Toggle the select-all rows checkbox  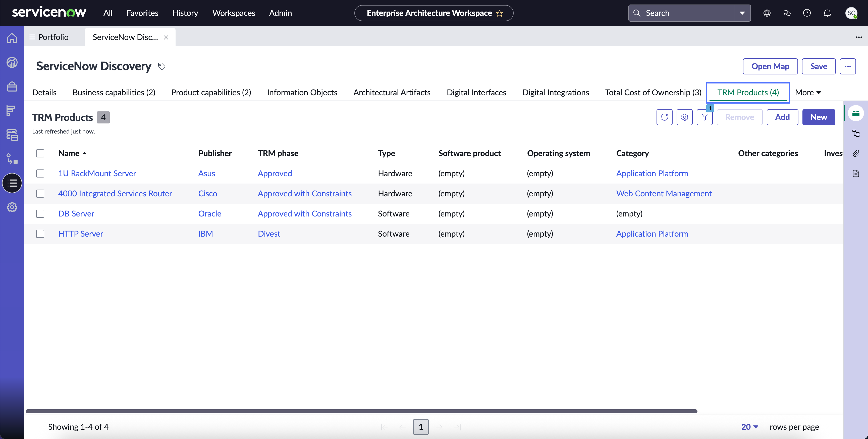[x=40, y=153]
